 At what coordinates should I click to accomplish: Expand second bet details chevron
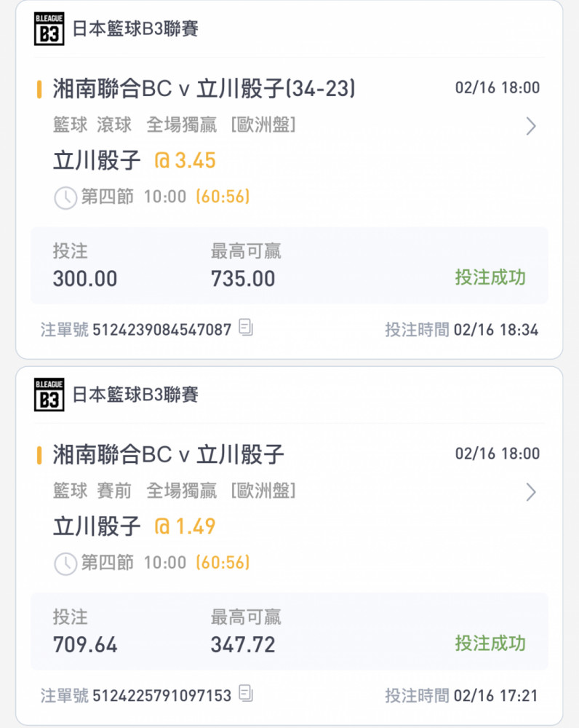pyautogui.click(x=531, y=492)
